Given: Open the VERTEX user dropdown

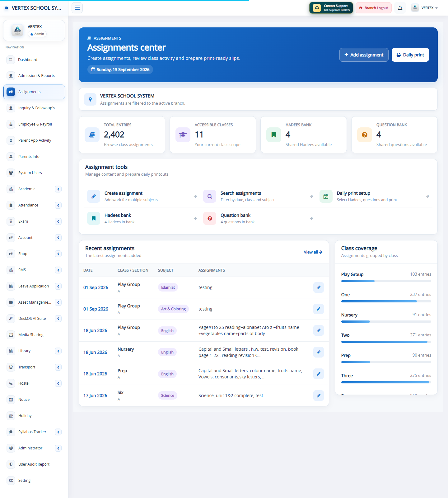Looking at the screenshot, I should pos(424,8).
